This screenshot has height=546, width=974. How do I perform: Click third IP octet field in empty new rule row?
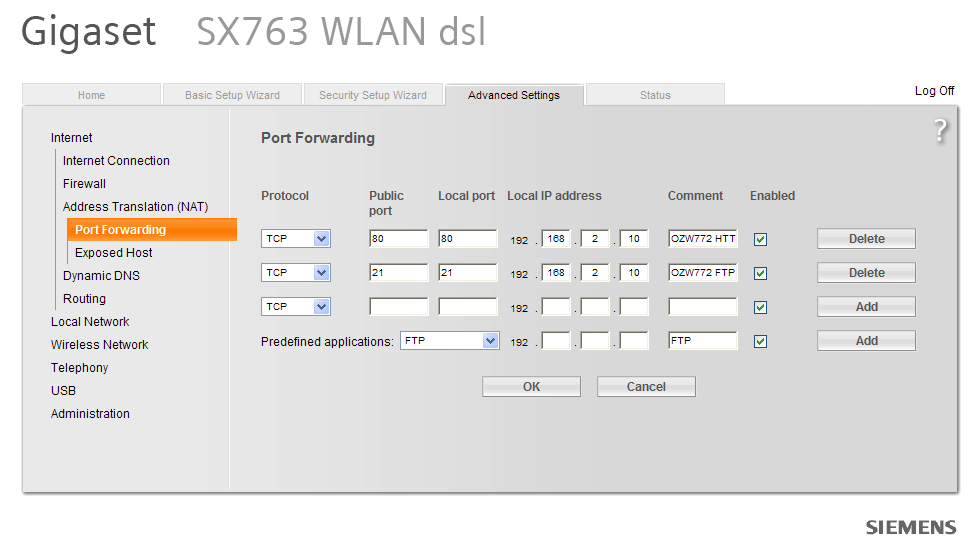[595, 307]
